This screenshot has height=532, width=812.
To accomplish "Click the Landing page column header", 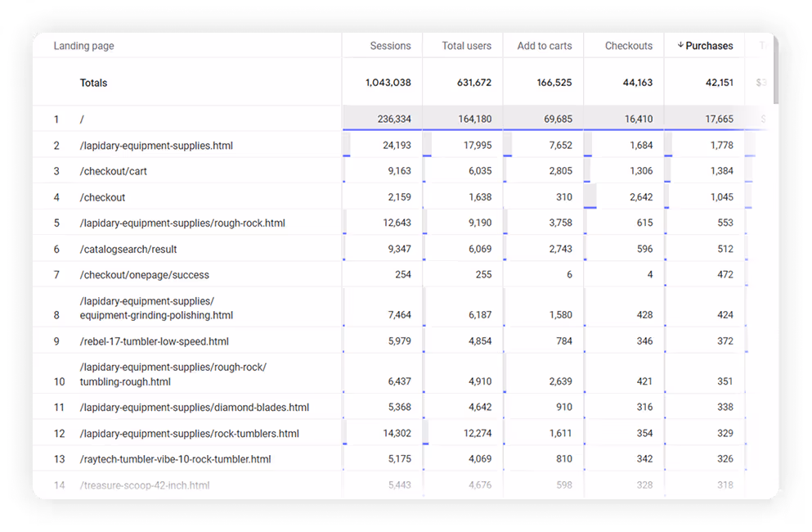I will (x=84, y=46).
